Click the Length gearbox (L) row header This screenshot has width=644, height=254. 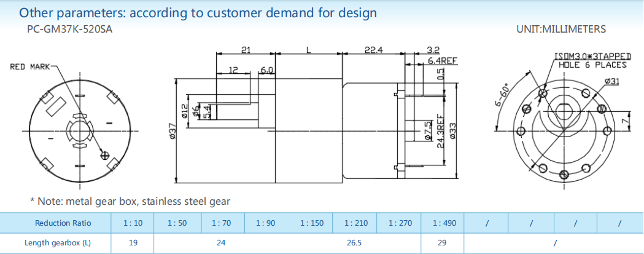pyautogui.click(x=58, y=243)
